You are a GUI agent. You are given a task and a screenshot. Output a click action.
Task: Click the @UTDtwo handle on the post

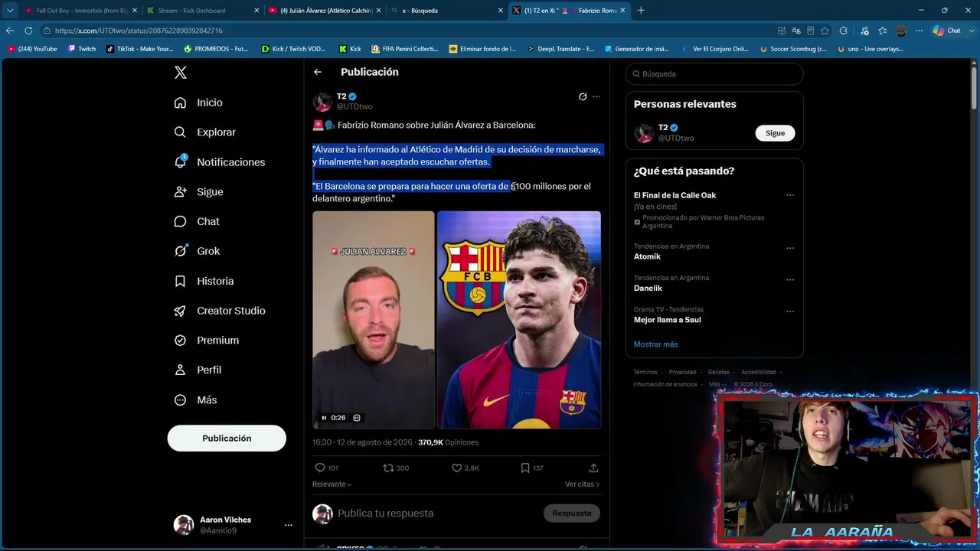[354, 106]
